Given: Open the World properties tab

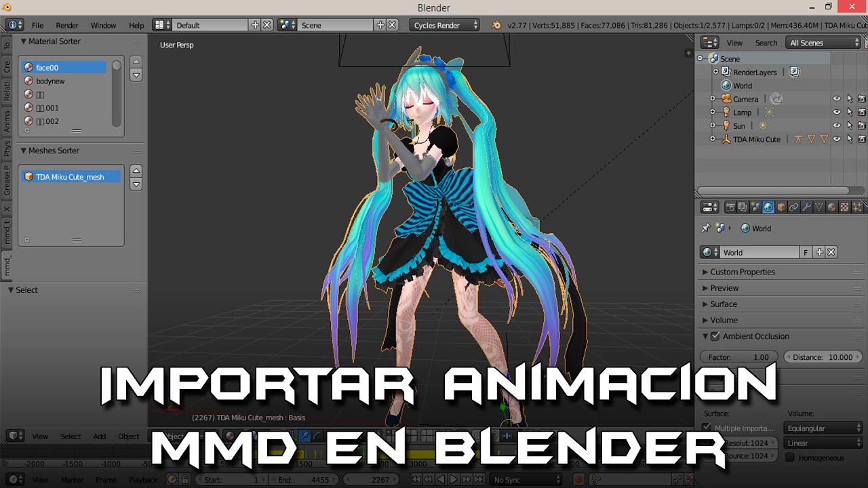Looking at the screenshot, I should click(x=768, y=207).
